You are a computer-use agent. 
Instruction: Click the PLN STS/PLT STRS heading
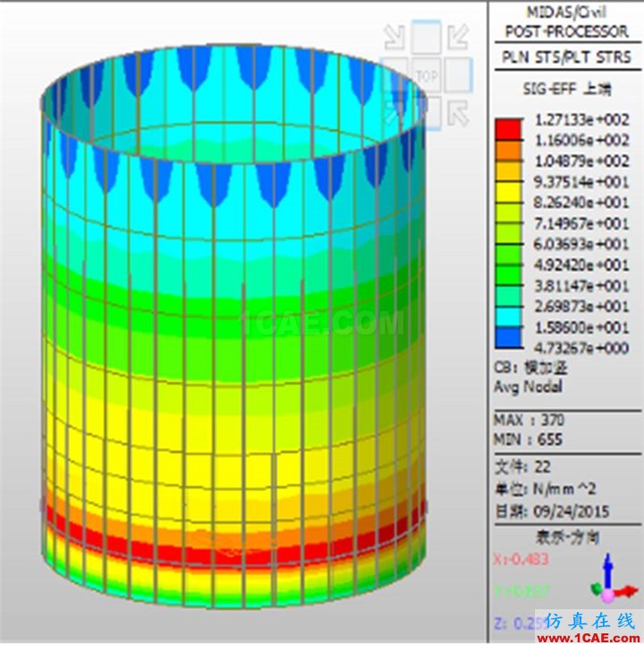(566, 57)
